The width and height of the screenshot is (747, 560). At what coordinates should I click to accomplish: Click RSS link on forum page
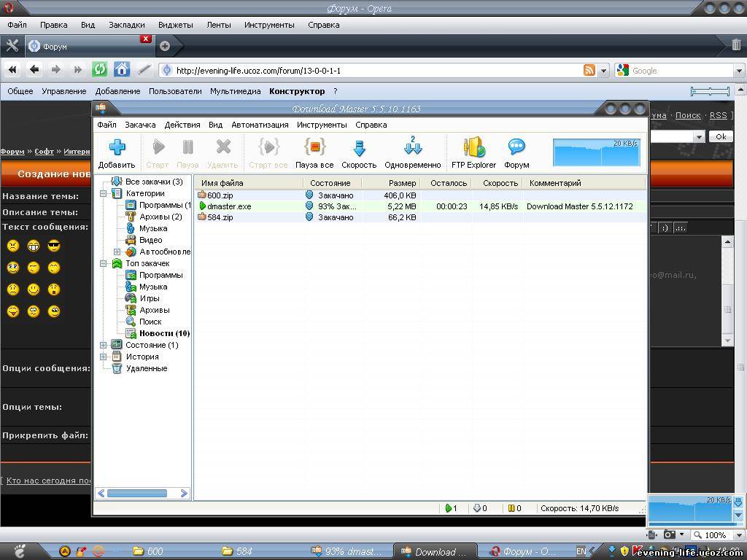[718, 115]
